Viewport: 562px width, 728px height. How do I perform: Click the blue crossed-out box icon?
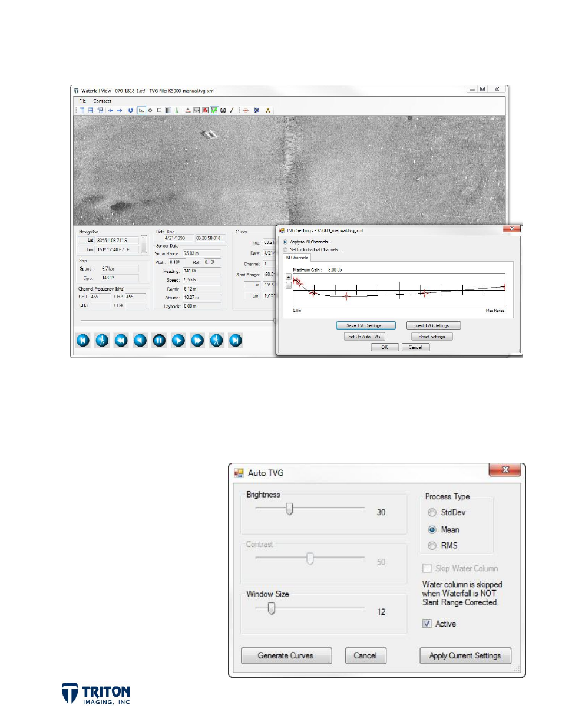coord(257,110)
